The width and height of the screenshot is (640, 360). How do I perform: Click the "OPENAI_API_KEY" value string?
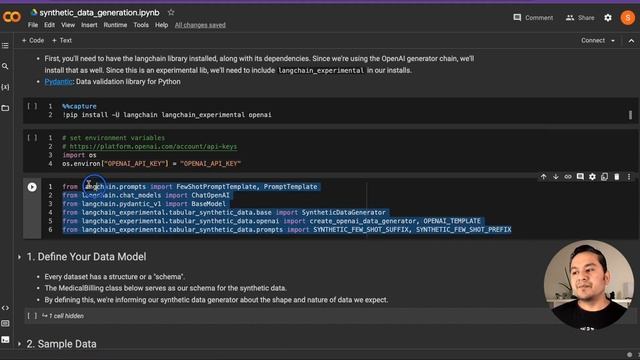click(x=211, y=164)
